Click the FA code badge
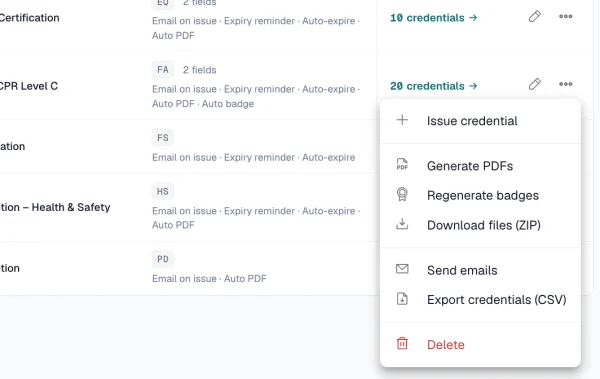 tap(163, 70)
